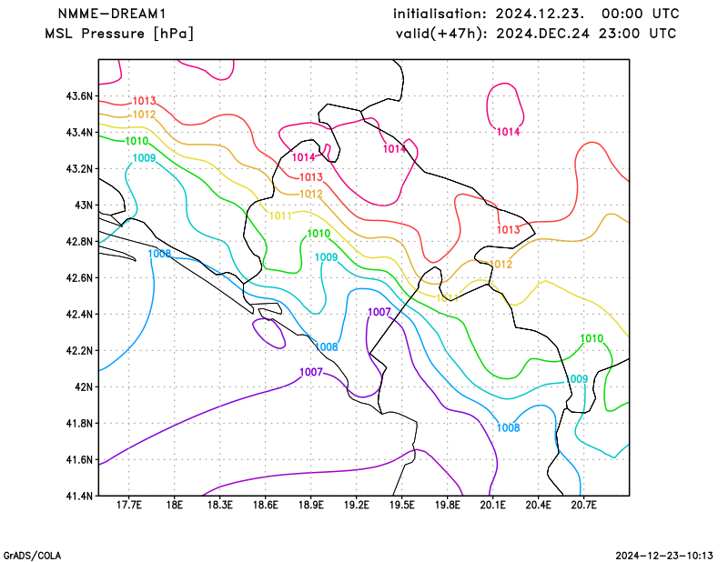Click the 18.6E longitude axis label
The image size is (728, 562).
point(266,505)
